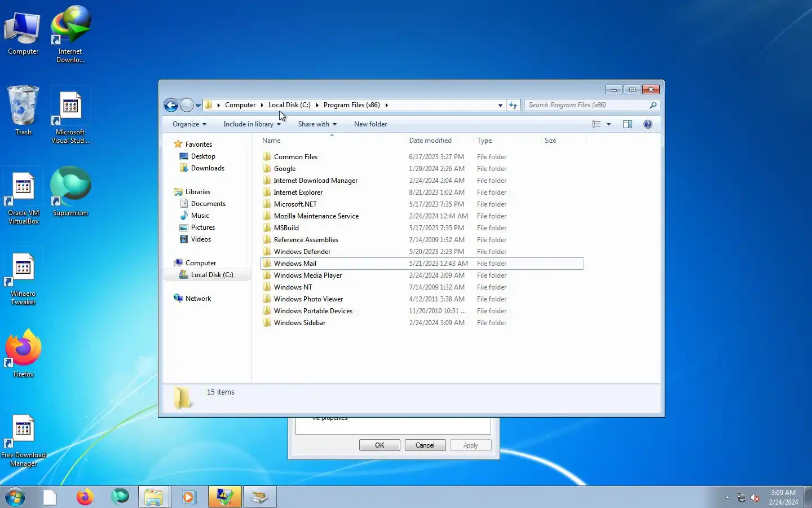The width and height of the screenshot is (812, 508).
Task: Create a New folder
Action: (x=370, y=124)
